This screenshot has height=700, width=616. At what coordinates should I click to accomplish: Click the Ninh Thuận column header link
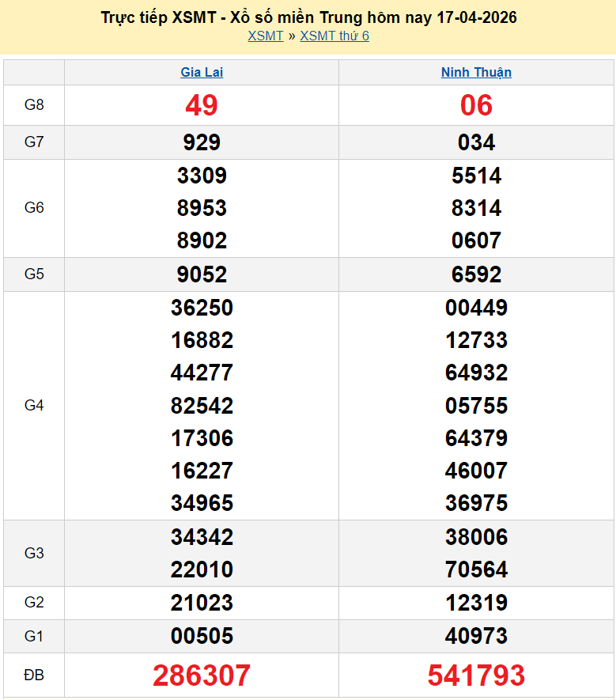click(476, 72)
